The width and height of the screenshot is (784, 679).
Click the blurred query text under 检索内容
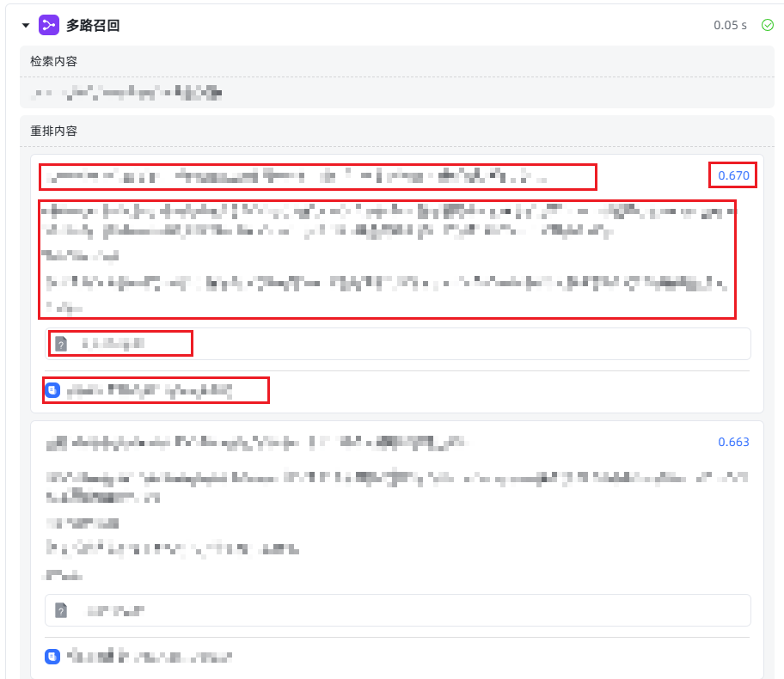(x=126, y=93)
